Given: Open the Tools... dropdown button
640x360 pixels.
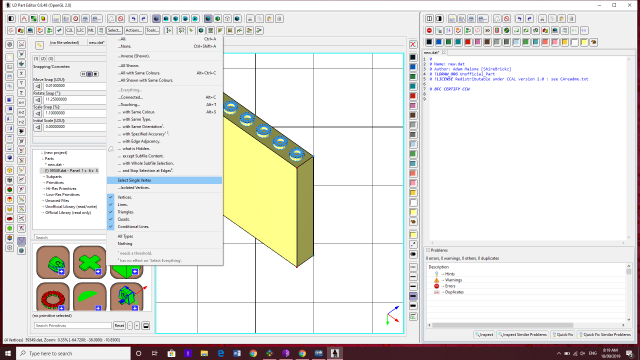Looking at the screenshot, I should pos(153,31).
